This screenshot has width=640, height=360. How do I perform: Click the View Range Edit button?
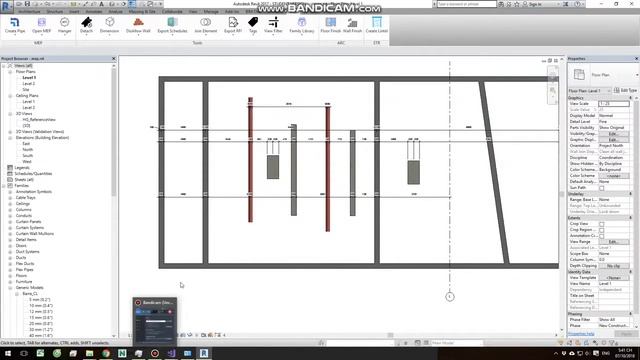pos(613,242)
